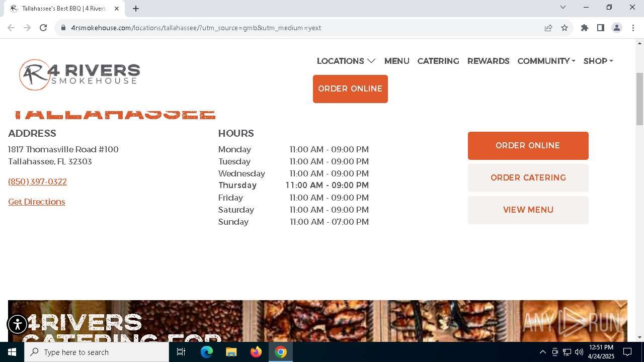Open the Rewards navigation item
The height and width of the screenshot is (362, 644).
[489, 61]
